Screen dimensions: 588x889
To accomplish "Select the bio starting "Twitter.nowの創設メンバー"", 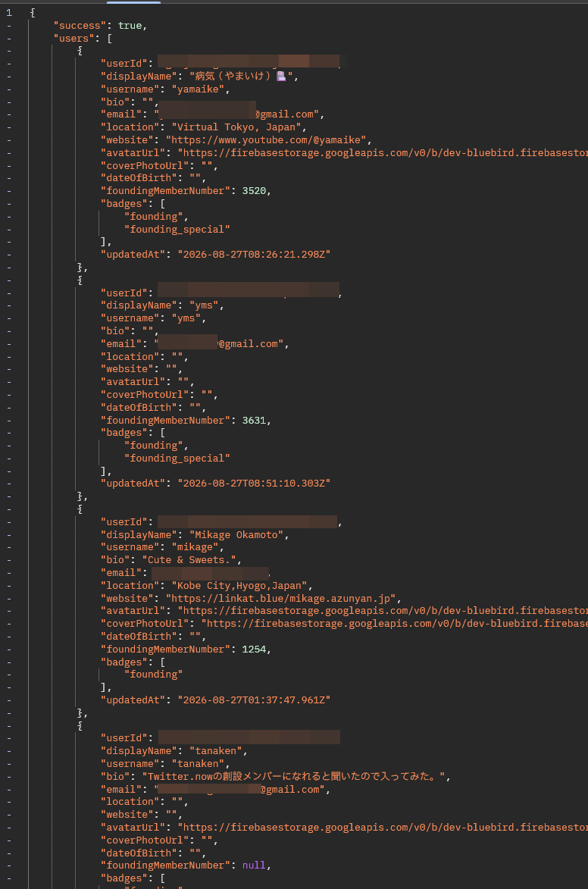I will pos(294,777).
